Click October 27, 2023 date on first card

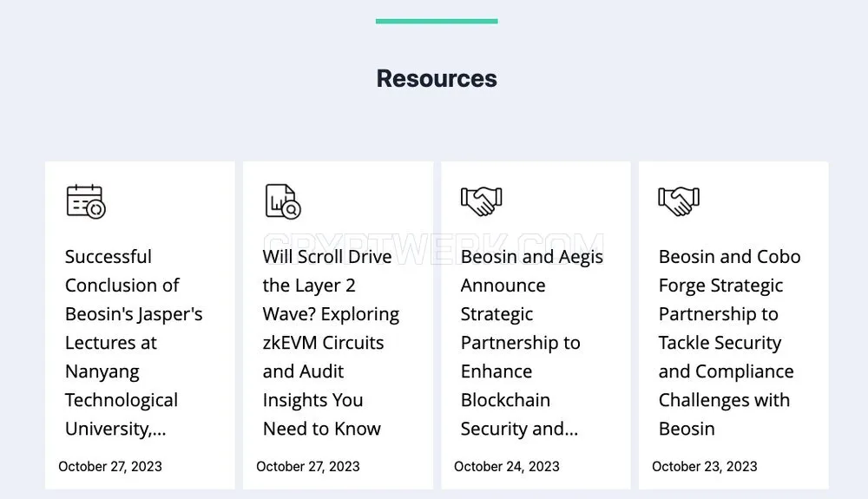110,466
